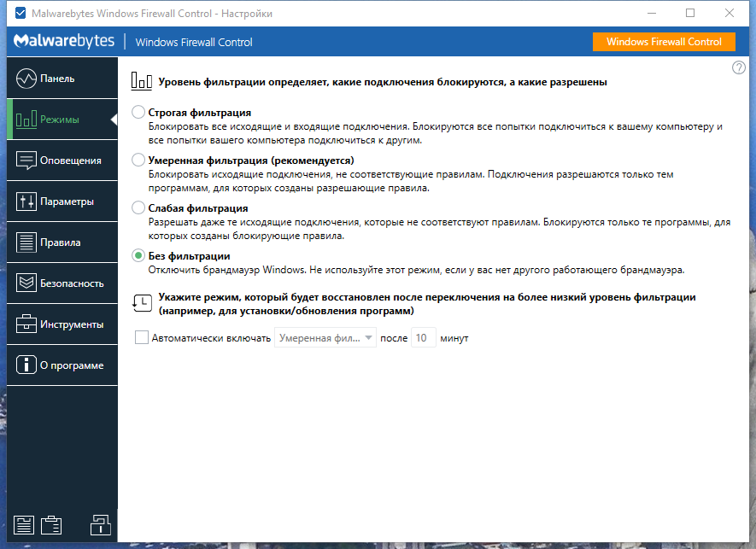Click the 'Уровень фильтрации определяет' heading
756x549 pixels.
pos(383,82)
